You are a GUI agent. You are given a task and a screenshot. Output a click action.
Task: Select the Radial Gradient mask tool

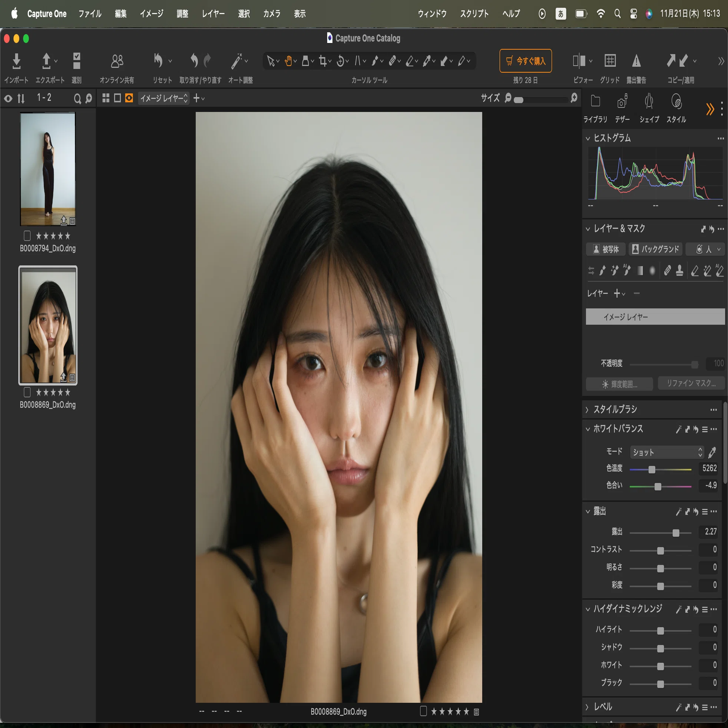coord(652,271)
